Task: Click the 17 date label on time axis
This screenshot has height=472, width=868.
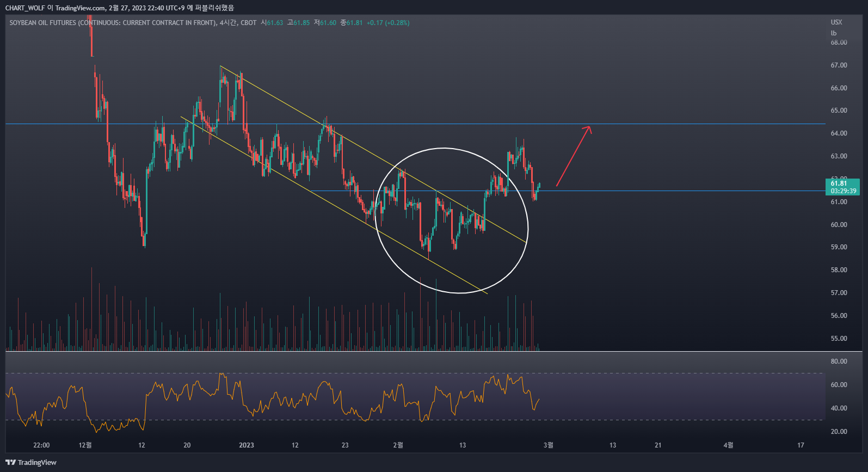Action: coord(801,445)
